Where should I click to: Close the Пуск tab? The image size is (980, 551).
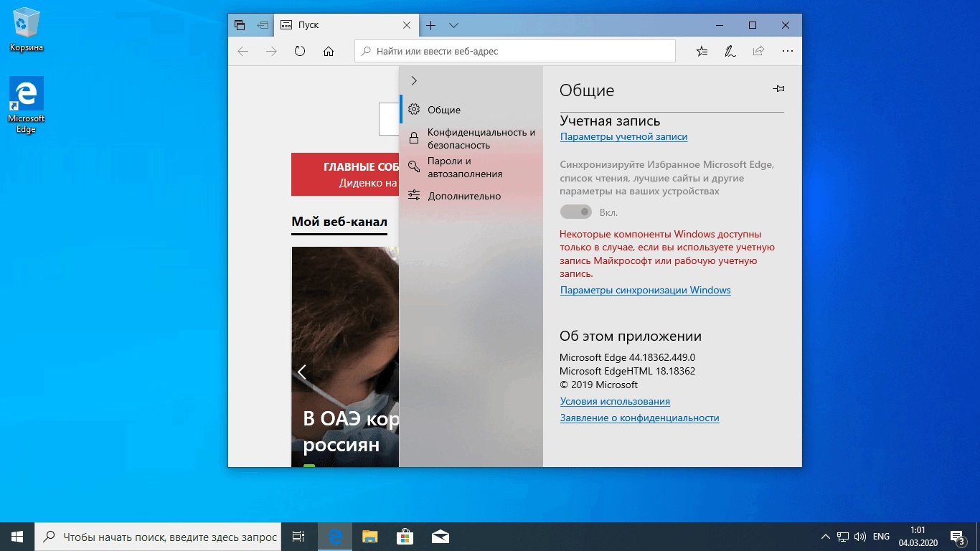click(407, 25)
